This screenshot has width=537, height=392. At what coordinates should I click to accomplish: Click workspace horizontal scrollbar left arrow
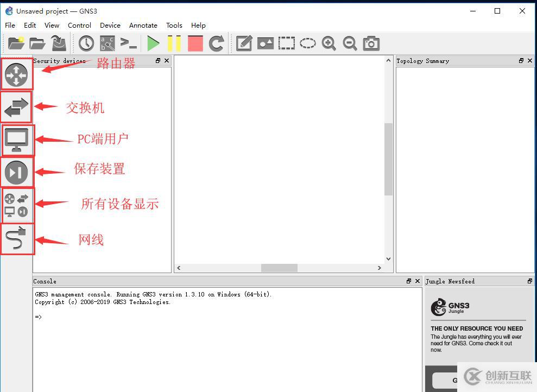tap(179, 268)
